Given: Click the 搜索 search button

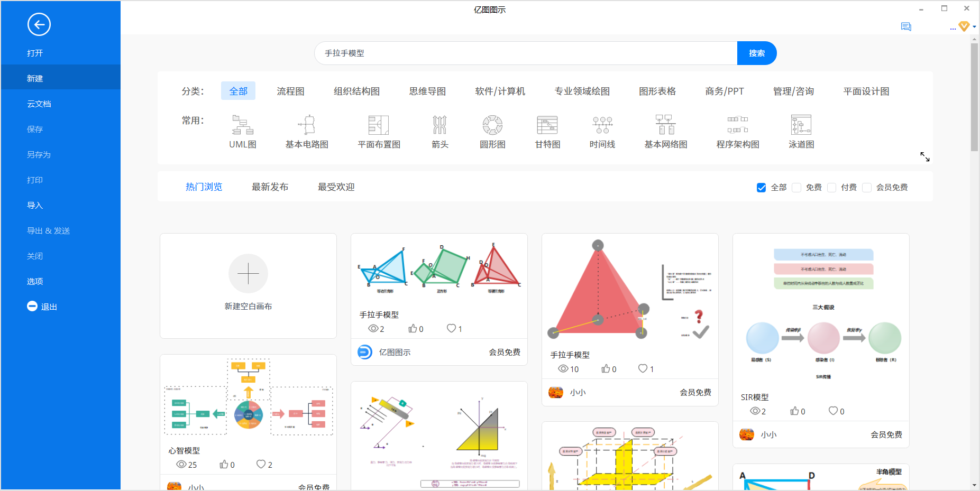Looking at the screenshot, I should 757,53.
